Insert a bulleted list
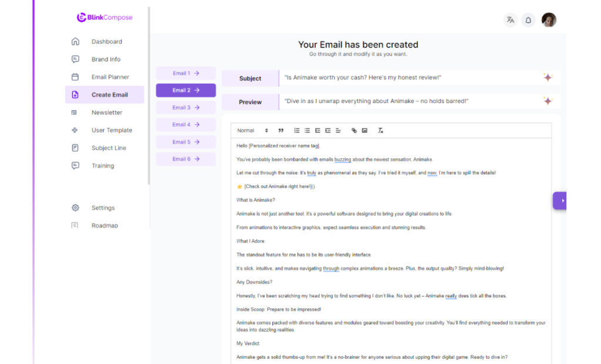This screenshot has width=601, height=364. pyautogui.click(x=307, y=131)
